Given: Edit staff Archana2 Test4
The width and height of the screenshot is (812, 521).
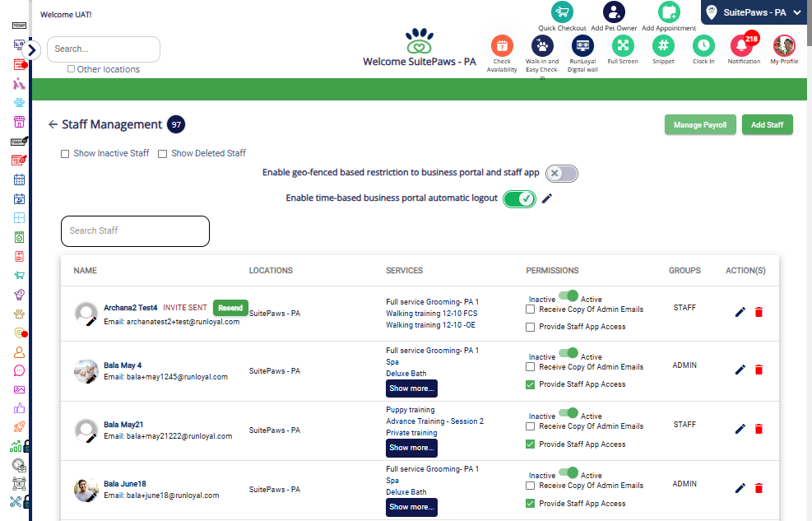Looking at the screenshot, I should [740, 312].
